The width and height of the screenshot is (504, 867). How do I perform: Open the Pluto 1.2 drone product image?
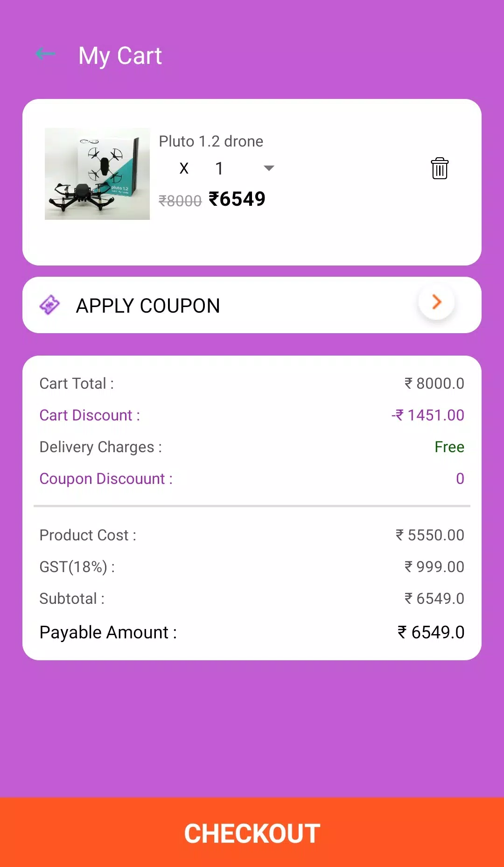pyautogui.click(x=97, y=174)
